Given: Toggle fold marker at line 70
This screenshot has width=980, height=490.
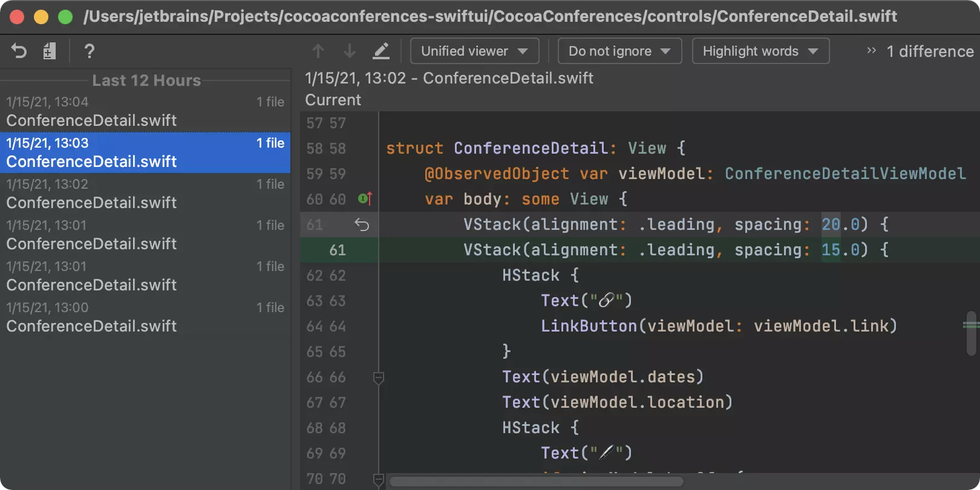Looking at the screenshot, I should click(x=379, y=480).
